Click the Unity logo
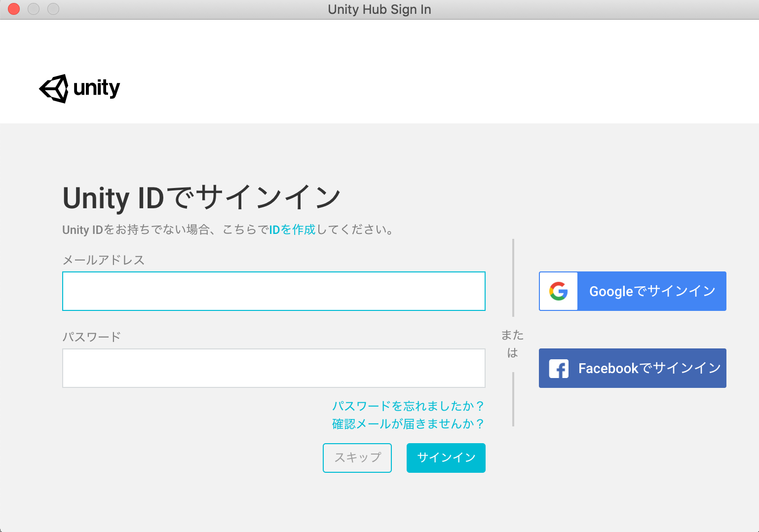Viewport: 759px width, 532px height. (x=79, y=89)
